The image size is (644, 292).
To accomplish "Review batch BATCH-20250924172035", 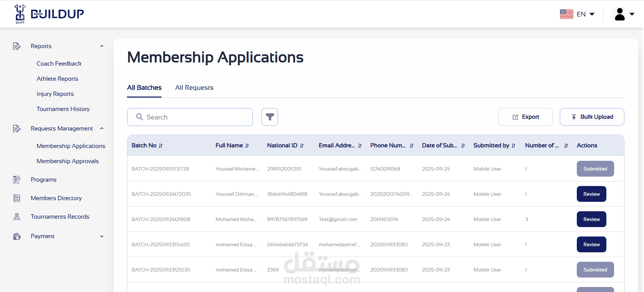I will (x=591, y=194).
